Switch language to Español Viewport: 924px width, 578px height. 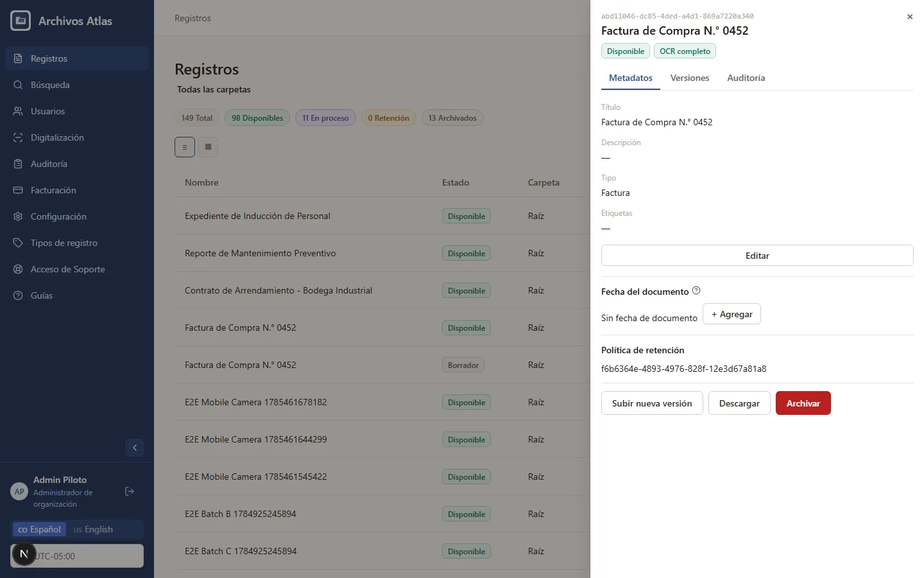tap(39, 529)
